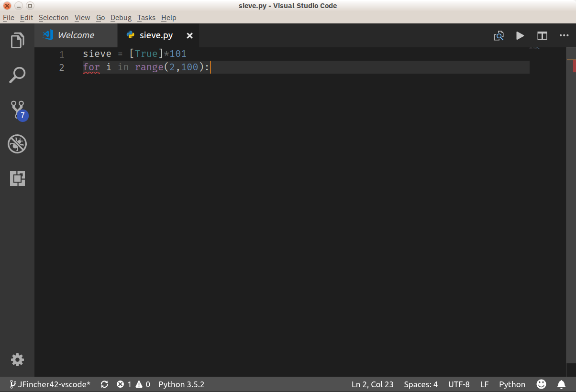576x392 pixels.
Task: Click the open preview search icon in editor toolbar
Action: pyautogui.click(x=498, y=35)
